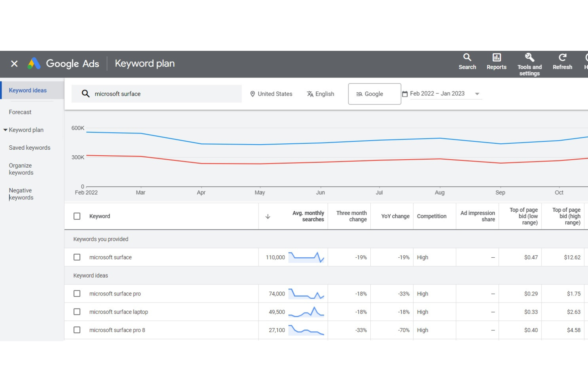This screenshot has width=588, height=392.
Task: Sort by Ad impression share column
Action: point(478,216)
